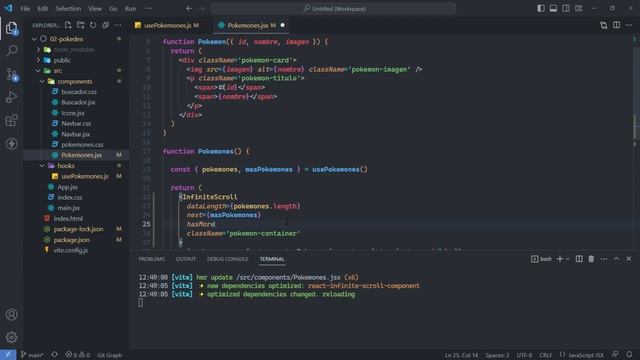Collapse the 02-pokedex root folder
The image size is (640, 360).
tap(34, 39)
